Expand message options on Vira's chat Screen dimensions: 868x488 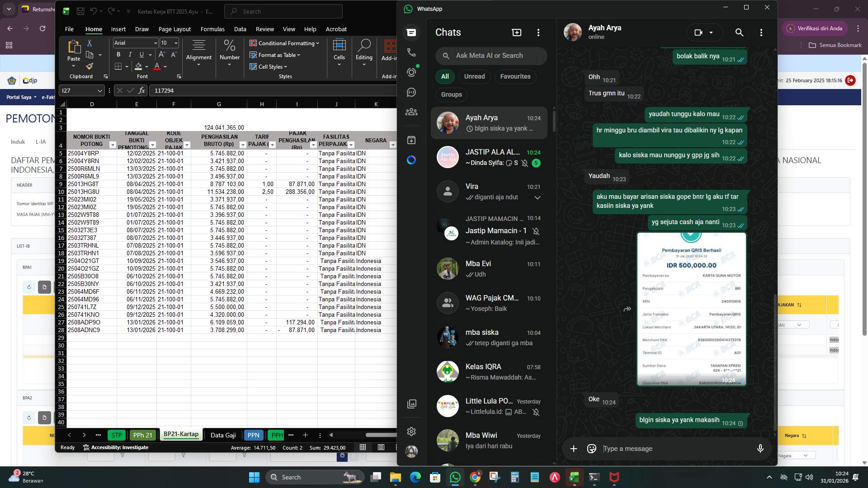coord(537,197)
